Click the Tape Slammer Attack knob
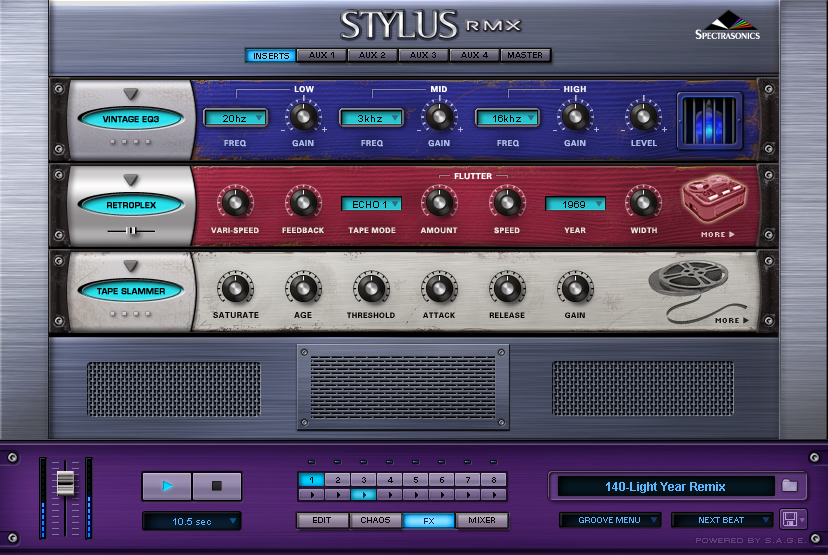 tap(439, 288)
